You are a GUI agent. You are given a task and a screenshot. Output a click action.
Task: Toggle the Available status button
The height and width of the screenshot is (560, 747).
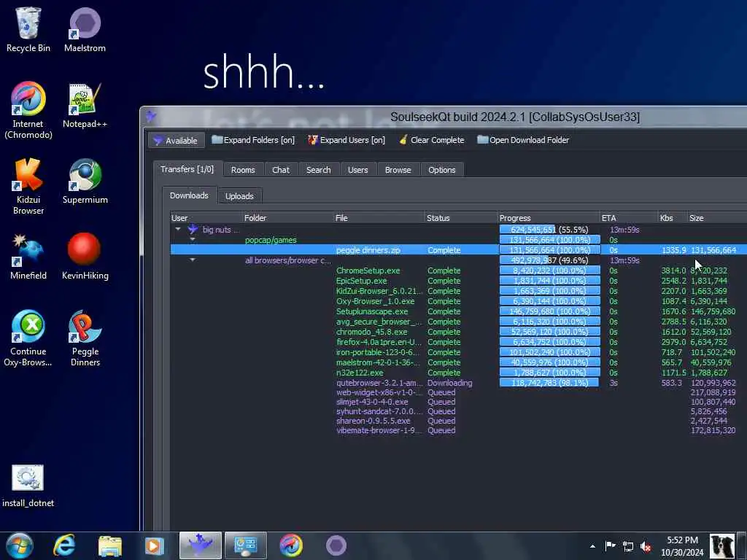pos(176,141)
